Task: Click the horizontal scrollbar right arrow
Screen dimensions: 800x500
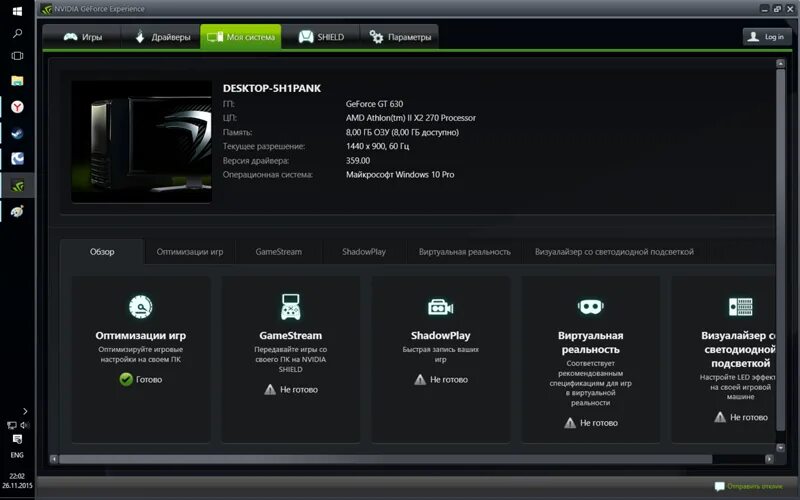Action: [769, 459]
